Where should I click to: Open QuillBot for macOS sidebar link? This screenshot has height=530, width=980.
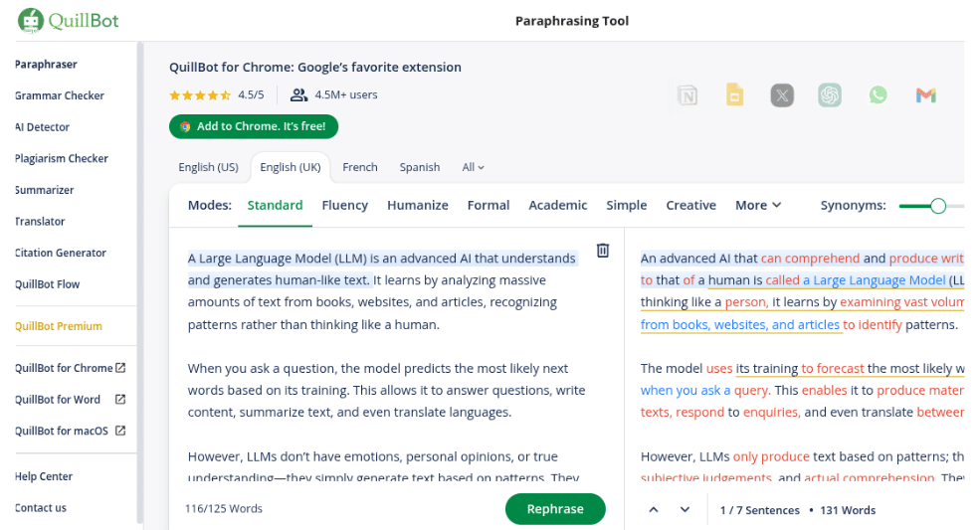tap(62, 430)
